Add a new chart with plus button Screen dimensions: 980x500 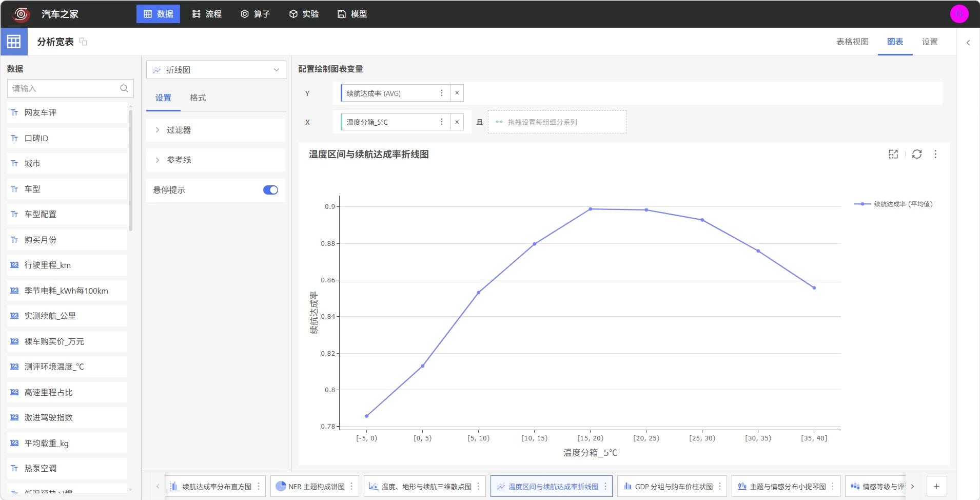936,486
